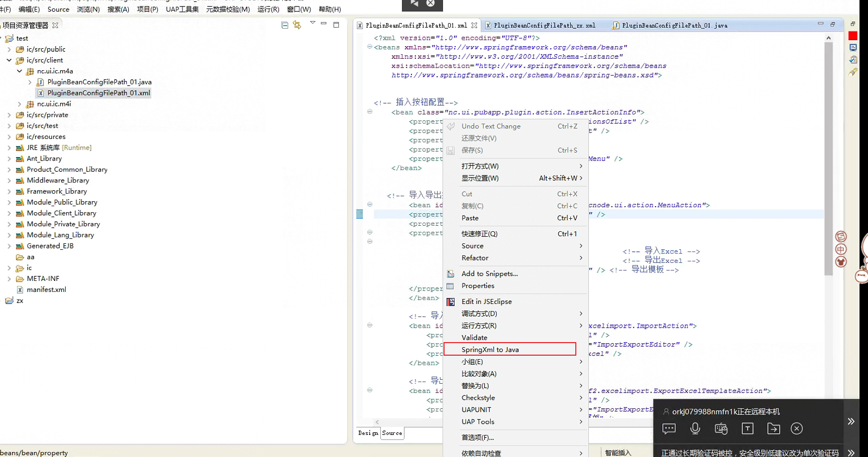Select PluginBeanConfigFilePath_01.xml in the project tree
The height and width of the screenshot is (457, 868).
click(x=99, y=93)
